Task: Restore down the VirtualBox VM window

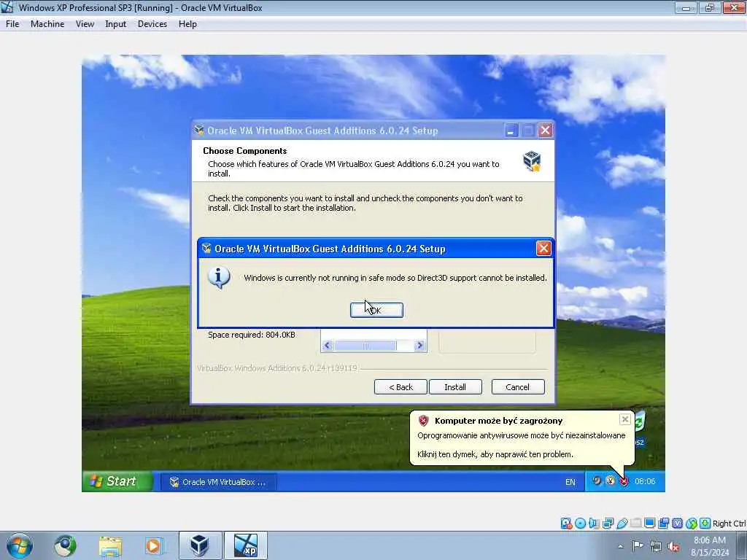Action: click(x=710, y=7)
